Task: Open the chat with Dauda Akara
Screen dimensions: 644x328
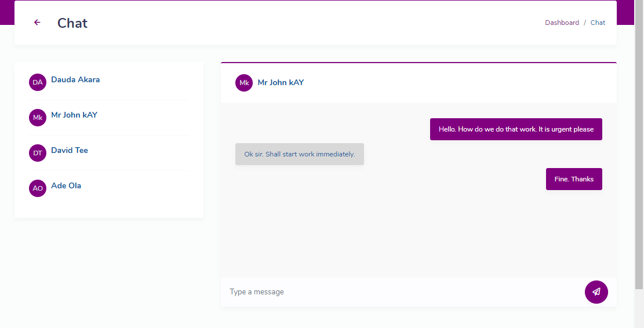Action: [x=75, y=79]
